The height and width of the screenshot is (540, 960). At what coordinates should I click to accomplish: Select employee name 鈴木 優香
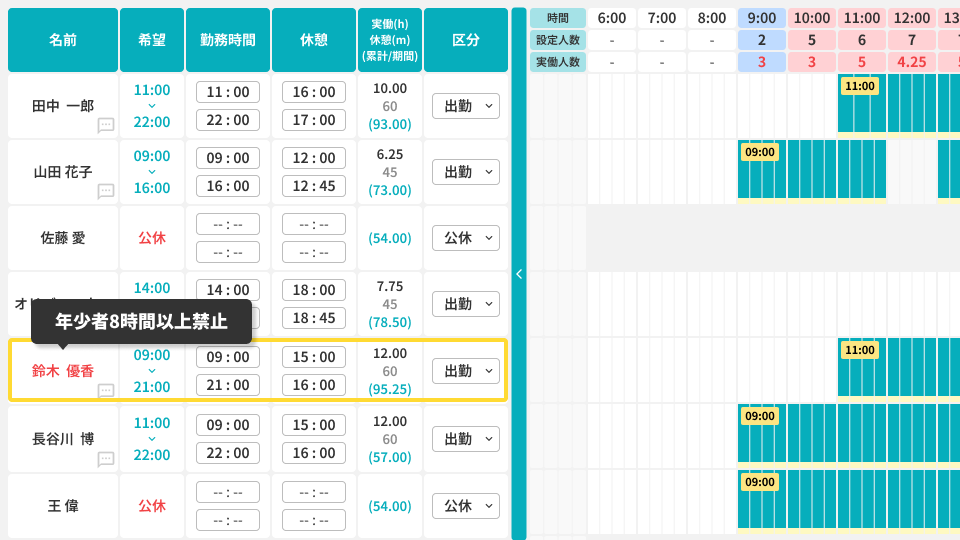pyautogui.click(x=62, y=371)
